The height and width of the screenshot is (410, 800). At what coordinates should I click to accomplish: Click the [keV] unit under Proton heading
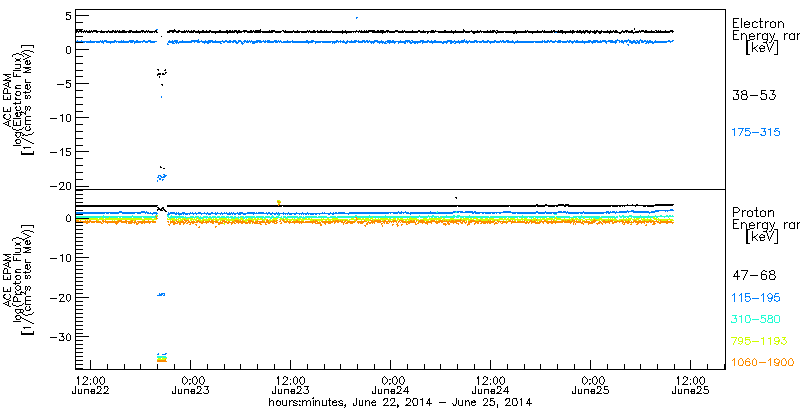click(762, 237)
